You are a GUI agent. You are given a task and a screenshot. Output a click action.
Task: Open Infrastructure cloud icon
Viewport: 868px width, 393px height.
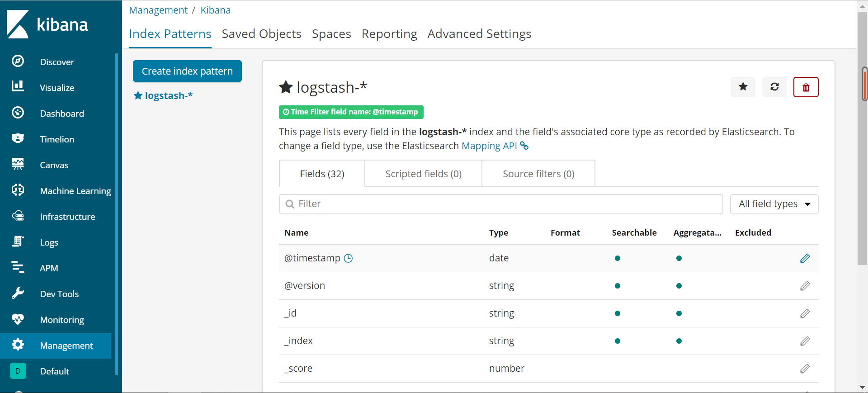(18, 216)
